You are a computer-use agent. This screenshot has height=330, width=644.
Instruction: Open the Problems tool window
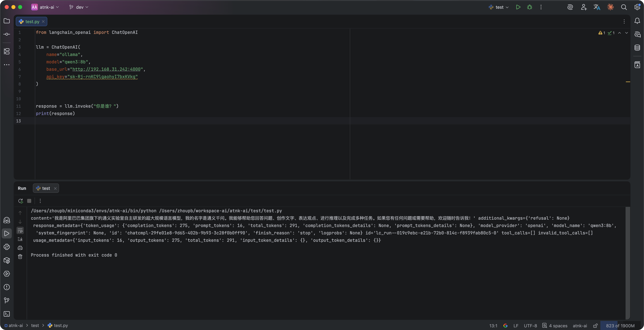point(7,287)
